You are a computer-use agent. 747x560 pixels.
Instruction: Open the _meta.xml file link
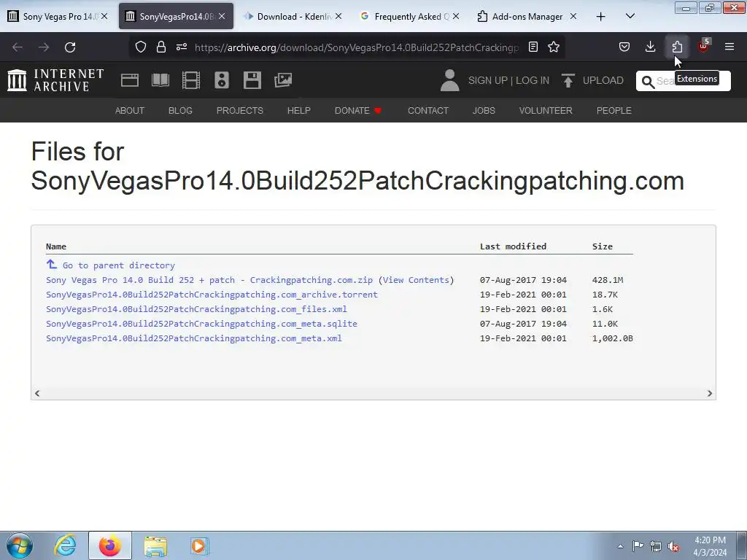point(194,338)
